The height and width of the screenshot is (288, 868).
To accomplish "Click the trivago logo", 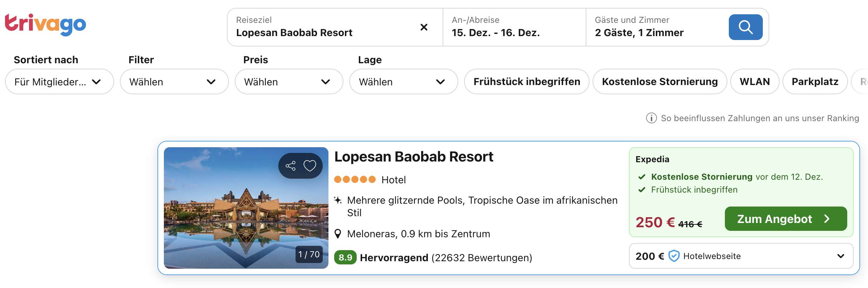I will coord(45,25).
